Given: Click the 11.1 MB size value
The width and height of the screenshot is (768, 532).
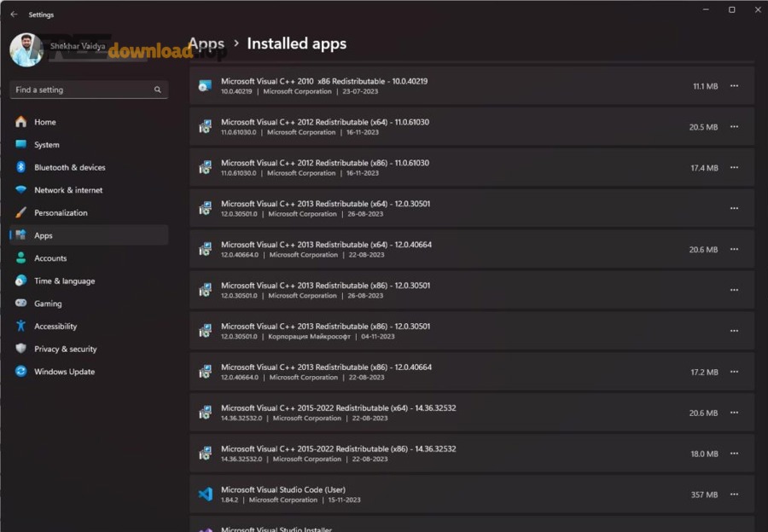Looking at the screenshot, I should (x=706, y=86).
